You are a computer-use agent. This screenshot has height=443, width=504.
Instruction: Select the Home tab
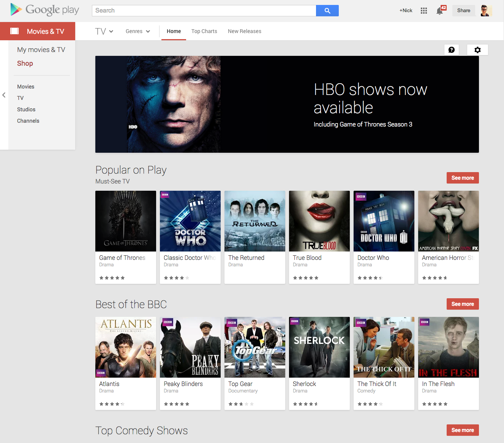174,31
